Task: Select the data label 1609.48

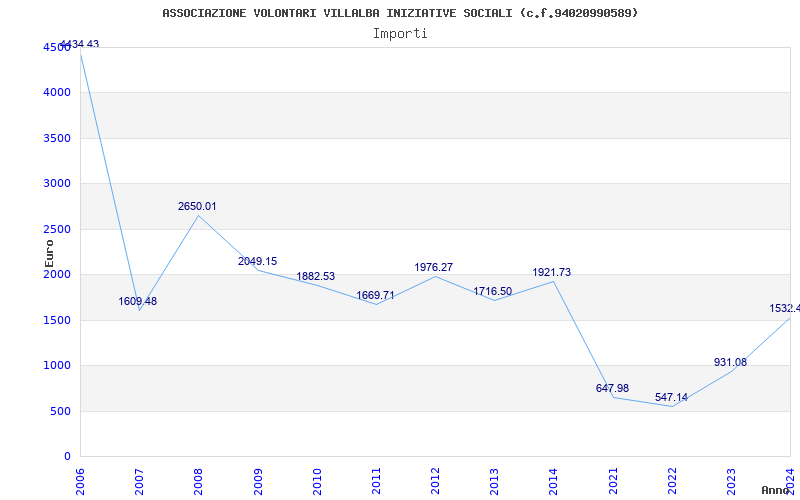Action: [138, 302]
